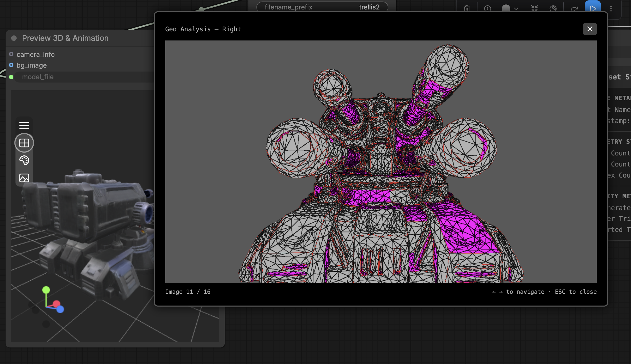Collapse node using inward arrows icon
The image size is (631, 364).
click(x=534, y=8)
